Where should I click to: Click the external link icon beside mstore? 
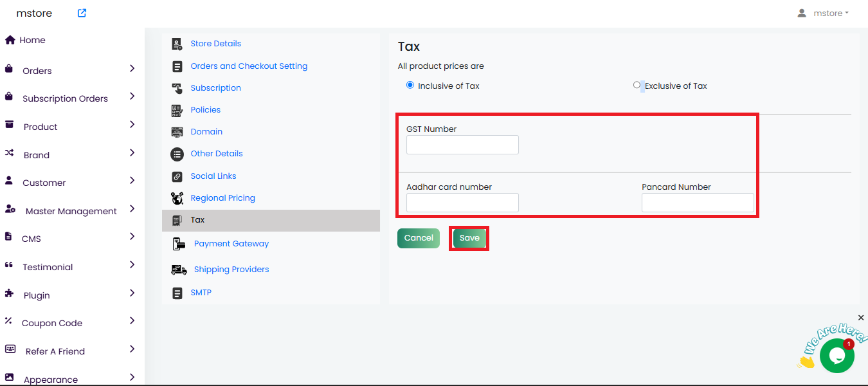[82, 13]
